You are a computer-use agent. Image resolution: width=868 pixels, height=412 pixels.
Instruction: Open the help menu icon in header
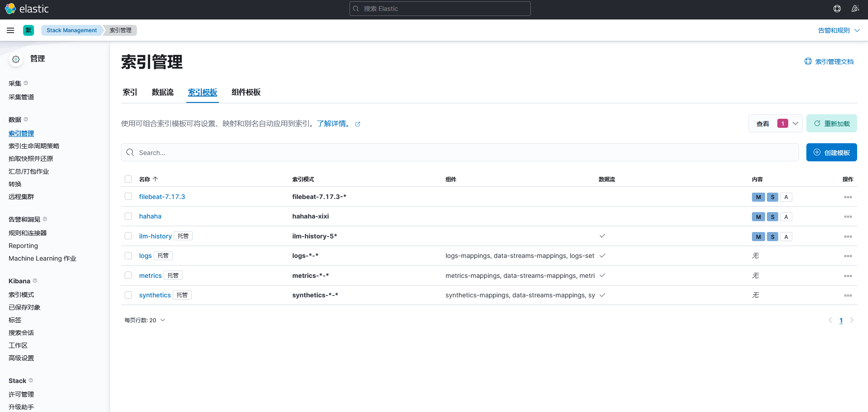click(837, 9)
